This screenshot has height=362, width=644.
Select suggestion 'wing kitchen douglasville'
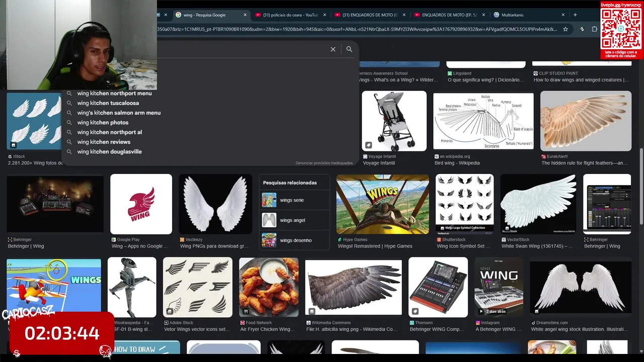[x=110, y=152]
